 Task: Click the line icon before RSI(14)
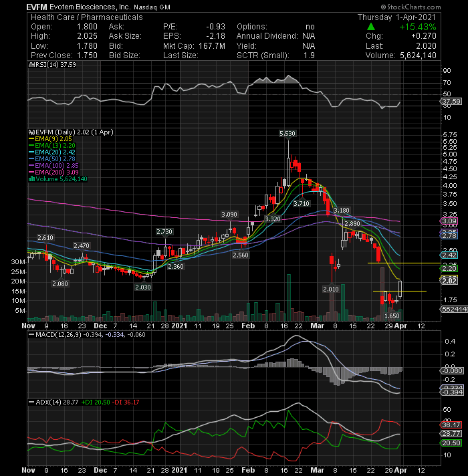coord(32,65)
